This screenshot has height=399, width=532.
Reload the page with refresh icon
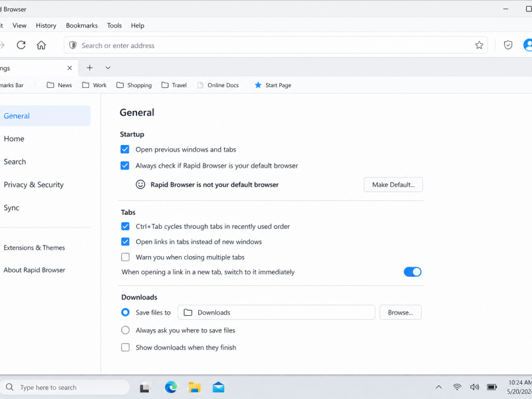[21, 45]
